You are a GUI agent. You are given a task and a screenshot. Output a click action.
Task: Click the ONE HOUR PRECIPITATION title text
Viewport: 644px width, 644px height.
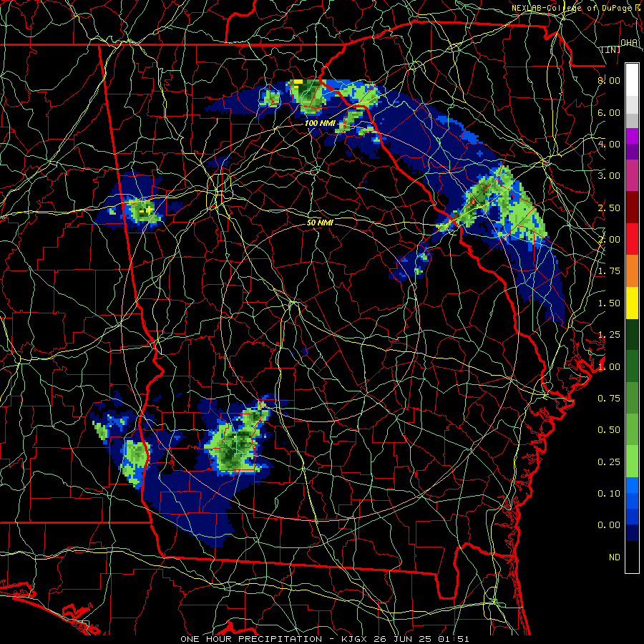pos(251,639)
